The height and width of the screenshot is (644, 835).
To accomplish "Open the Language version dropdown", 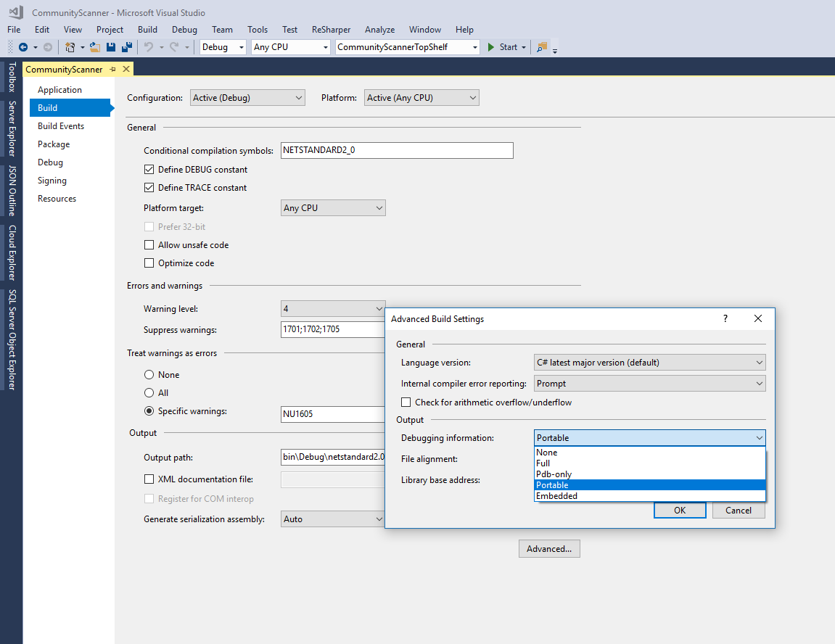I will 650,363.
